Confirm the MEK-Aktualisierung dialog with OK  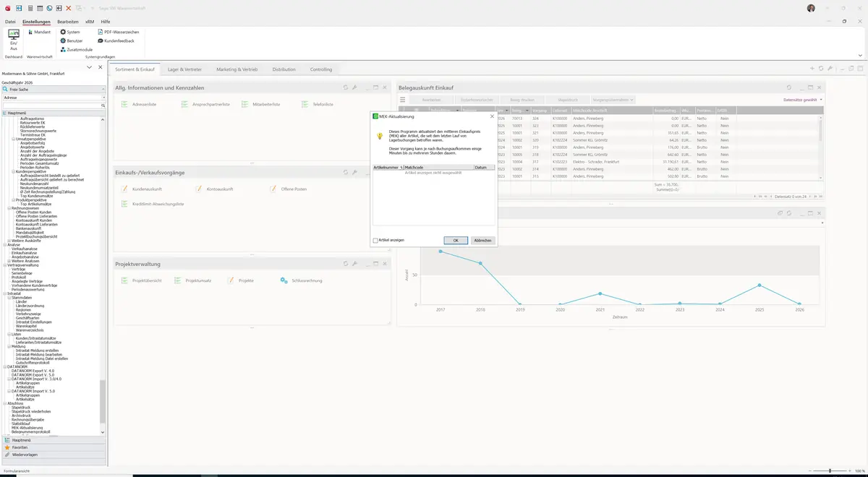pos(456,241)
